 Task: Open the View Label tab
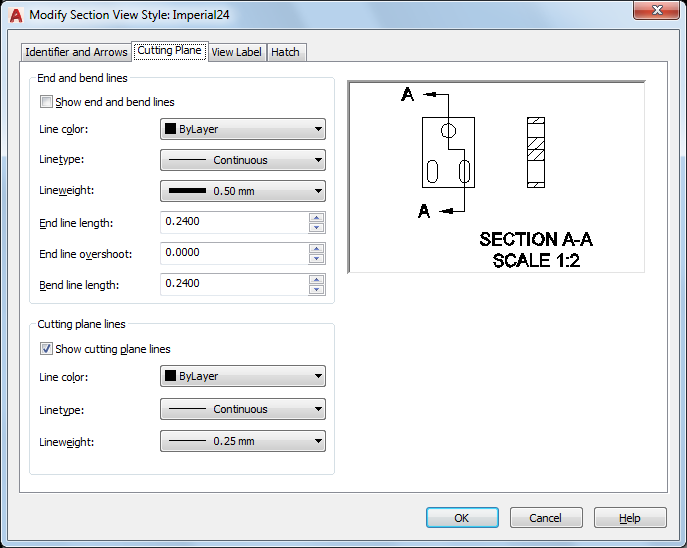coord(237,52)
